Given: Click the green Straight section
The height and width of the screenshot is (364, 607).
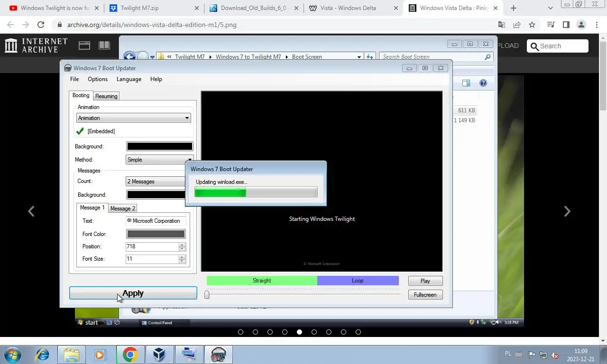Looking at the screenshot, I should (x=262, y=281).
